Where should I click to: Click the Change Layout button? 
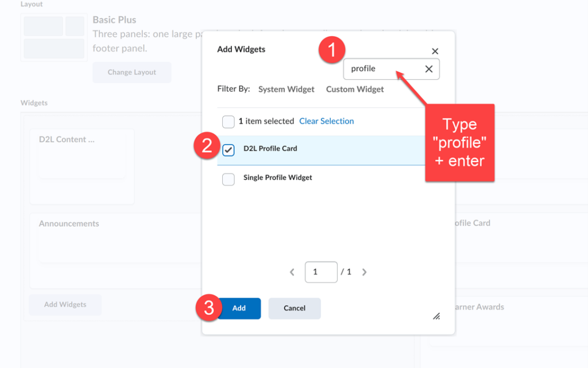131,72
